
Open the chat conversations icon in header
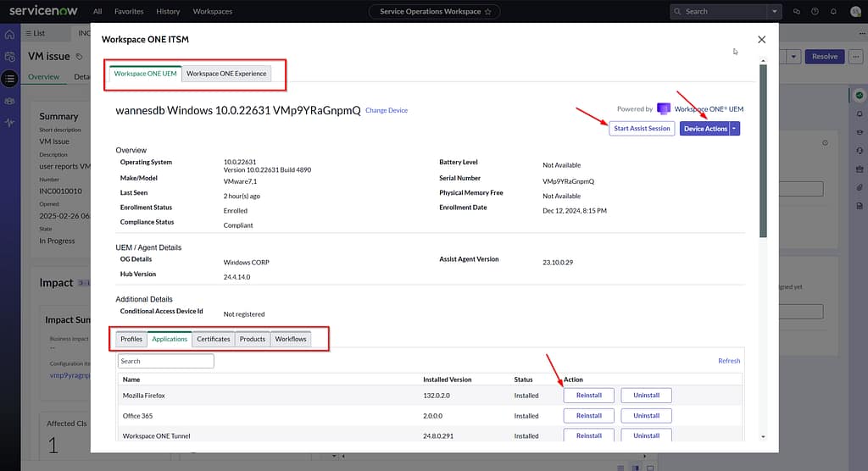coord(796,11)
